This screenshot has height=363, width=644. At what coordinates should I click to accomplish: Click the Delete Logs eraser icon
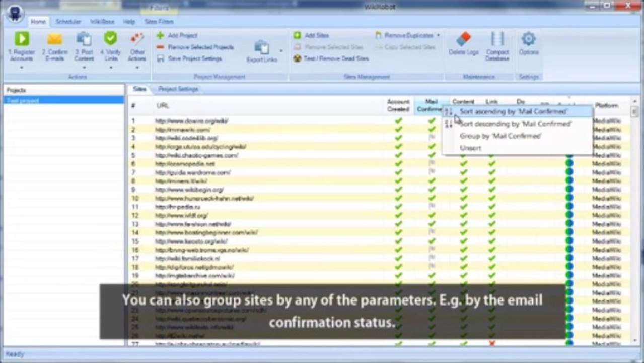point(463,39)
